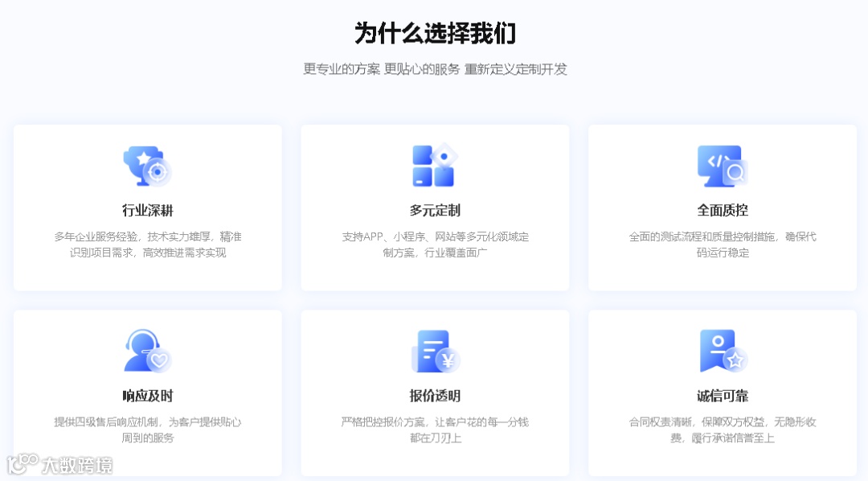868x481 pixels.
Task: Click the code magnifier icon above 全面质控
Action: point(722,164)
